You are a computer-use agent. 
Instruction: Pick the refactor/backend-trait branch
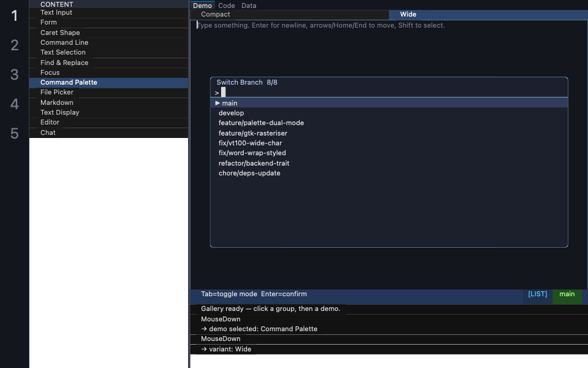pyautogui.click(x=390, y=163)
